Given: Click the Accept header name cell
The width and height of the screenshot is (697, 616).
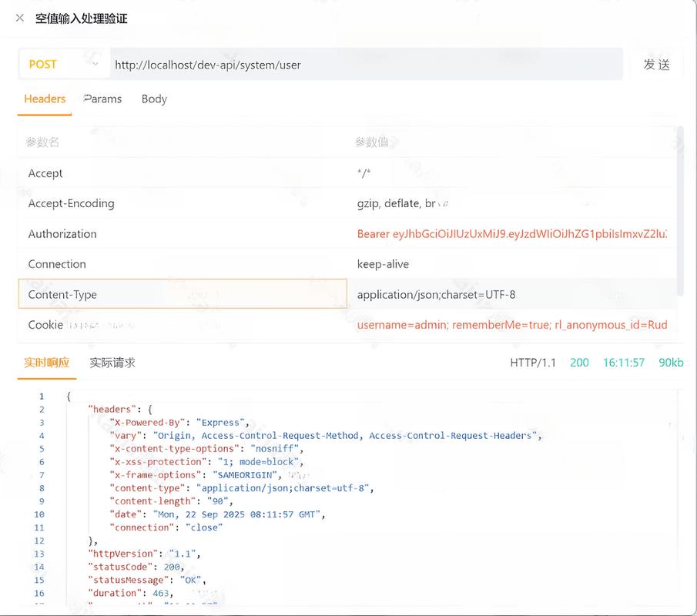Looking at the screenshot, I should pyautogui.click(x=183, y=173).
